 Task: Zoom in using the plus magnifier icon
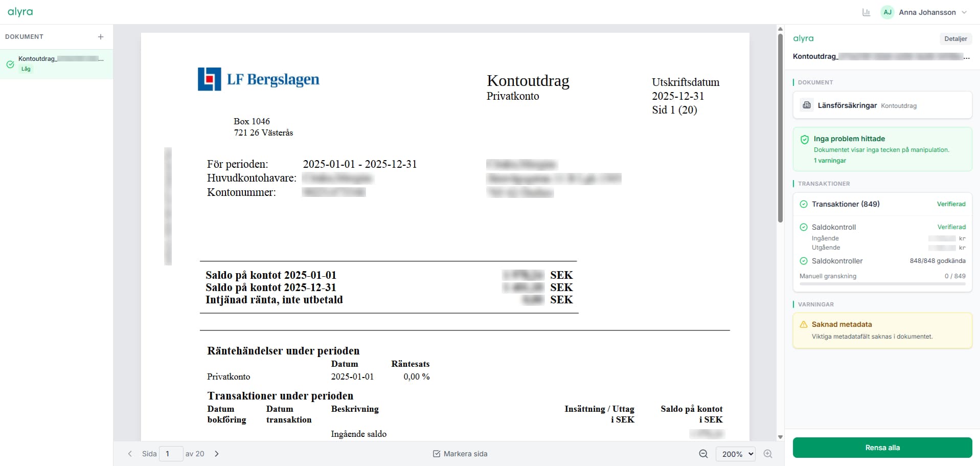(767, 454)
